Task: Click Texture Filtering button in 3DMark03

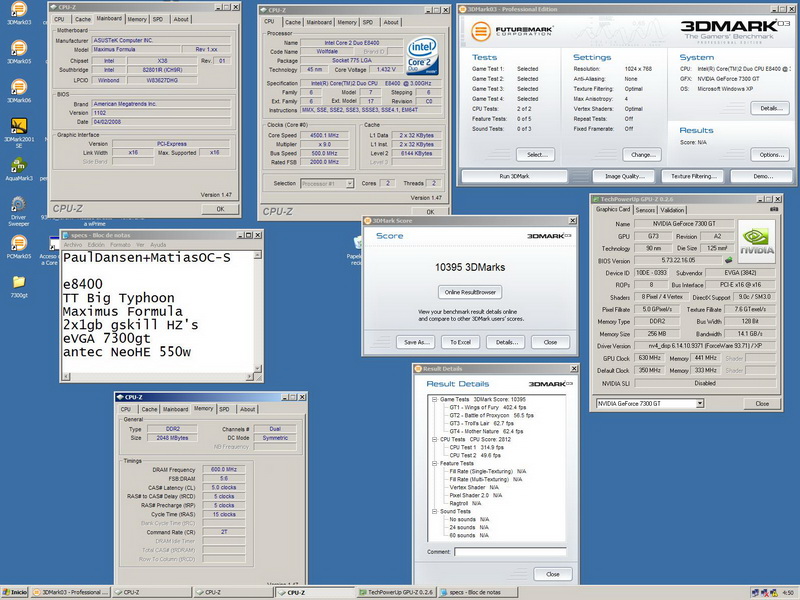Action: pyautogui.click(x=693, y=176)
